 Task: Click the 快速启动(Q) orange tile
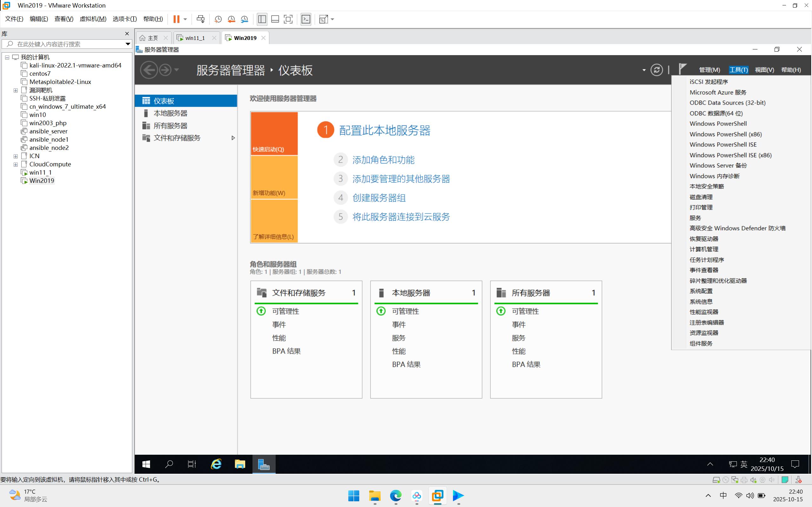(274, 133)
